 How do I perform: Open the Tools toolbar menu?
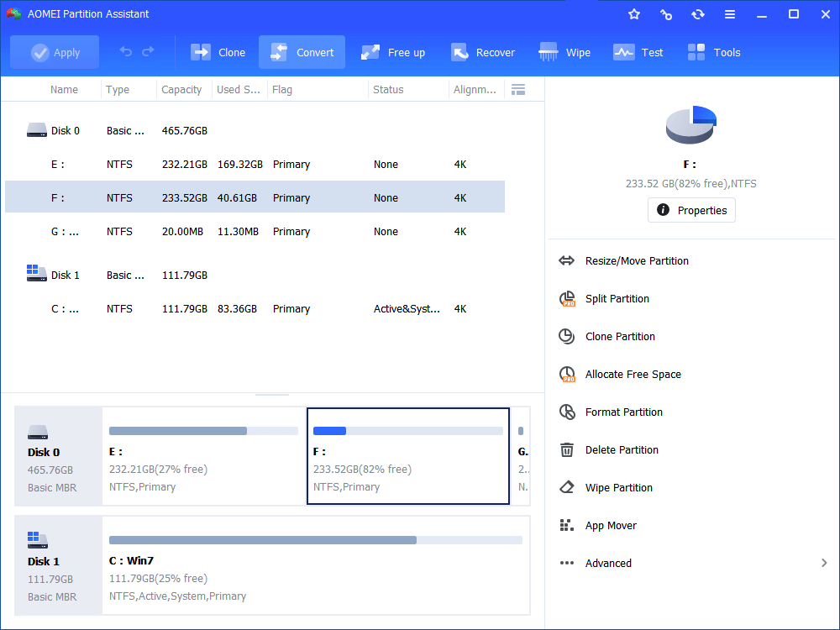(x=696, y=52)
